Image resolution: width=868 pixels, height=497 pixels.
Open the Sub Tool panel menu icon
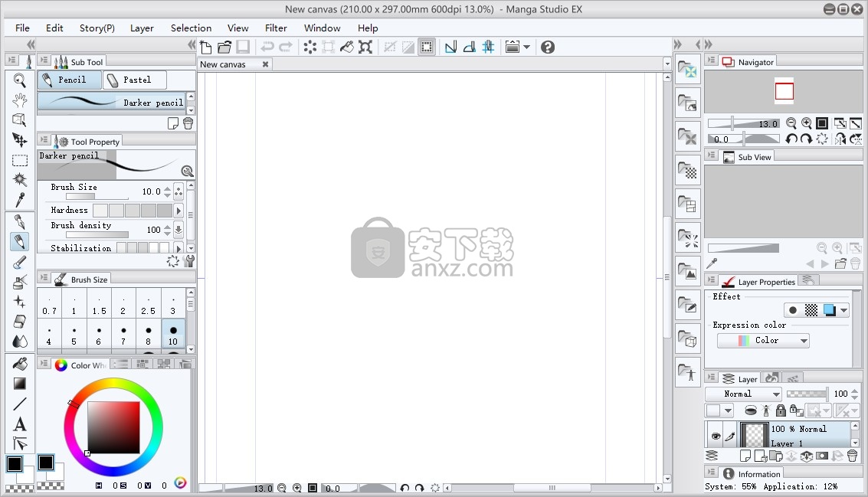[44, 60]
